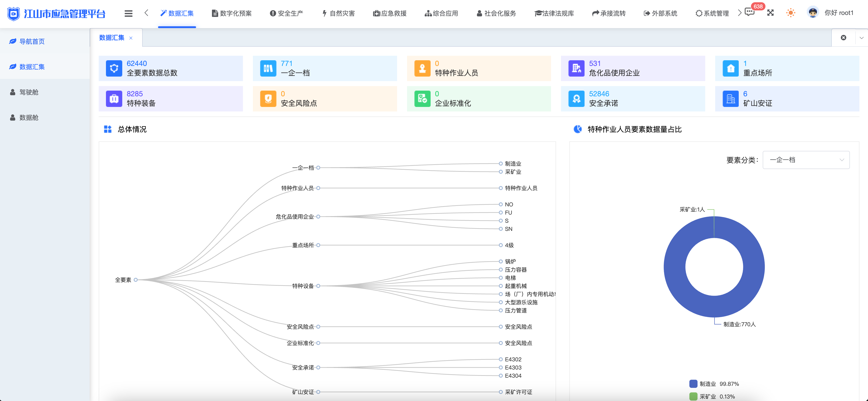Image resolution: width=868 pixels, height=401 pixels.
Task: Open the 数字化预案 menu
Action: [231, 14]
